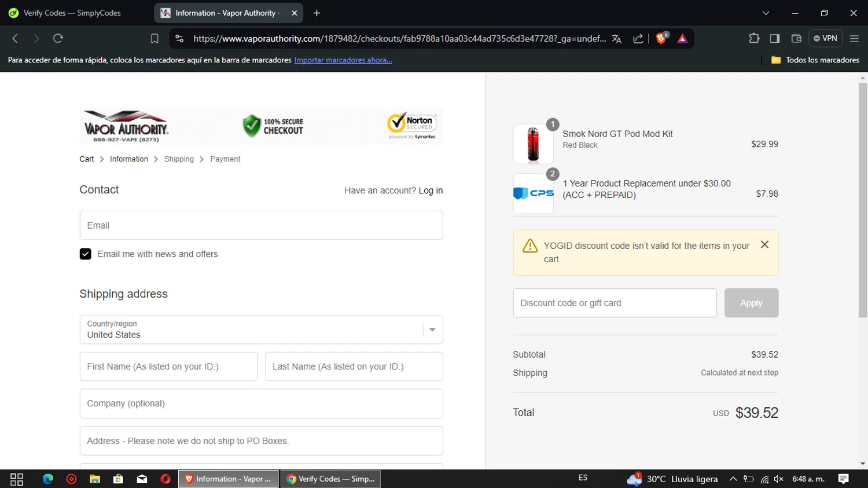Reload the Vapor Authority checkout page
The width and height of the screenshot is (868, 488).
(x=58, y=39)
